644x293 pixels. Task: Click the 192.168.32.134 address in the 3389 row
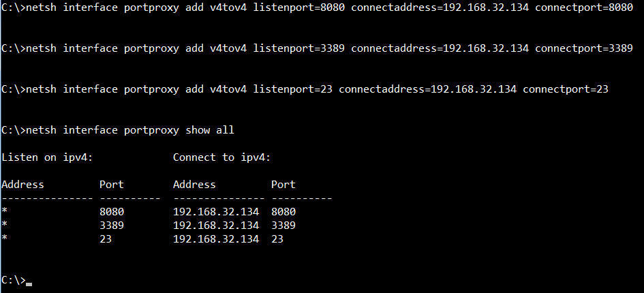pos(216,226)
